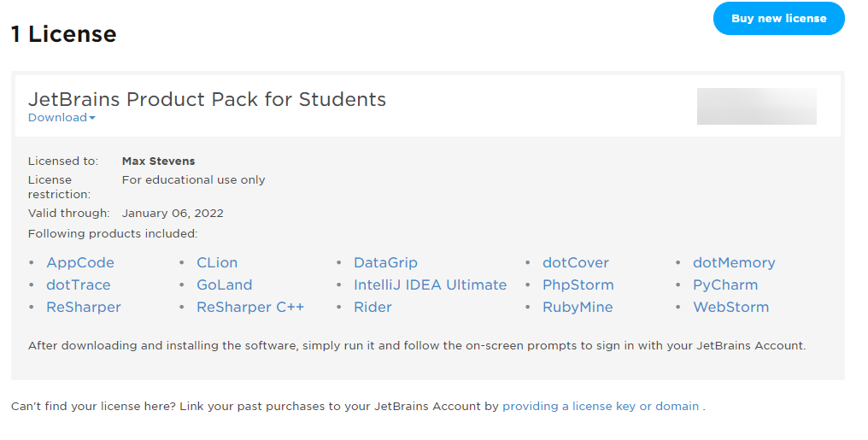Open the GoLand product link
The width and height of the screenshot is (868, 440).
pyautogui.click(x=225, y=285)
